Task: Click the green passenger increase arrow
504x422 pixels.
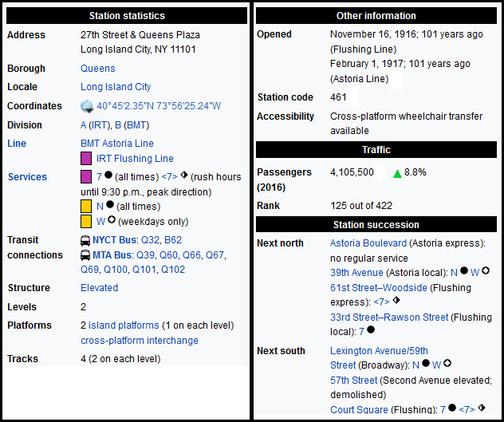Action: [x=397, y=172]
